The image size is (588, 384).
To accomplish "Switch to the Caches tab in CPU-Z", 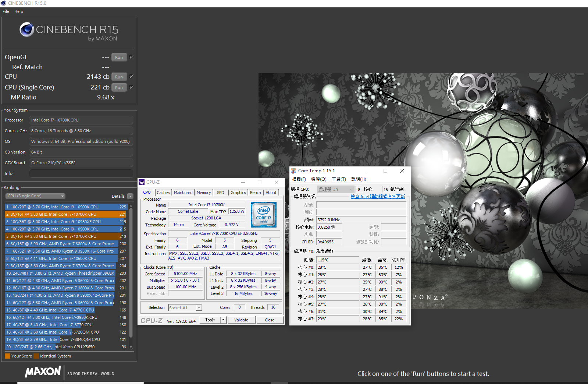I will [x=163, y=193].
